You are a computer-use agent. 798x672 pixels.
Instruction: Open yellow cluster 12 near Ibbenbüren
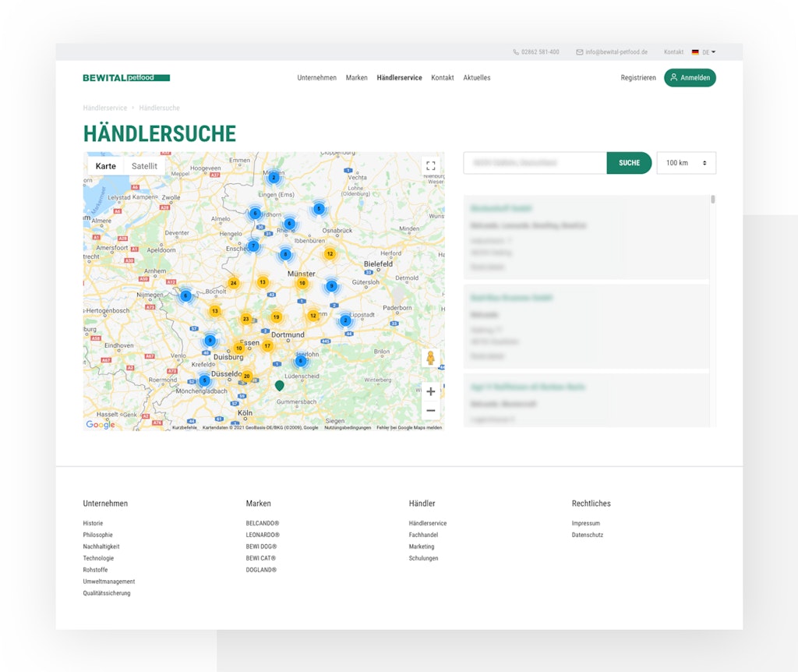[x=330, y=253]
